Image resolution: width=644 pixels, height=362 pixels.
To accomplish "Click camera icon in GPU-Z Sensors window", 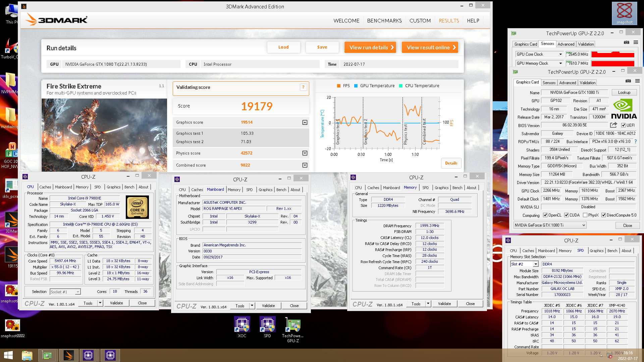I will 626,43.
